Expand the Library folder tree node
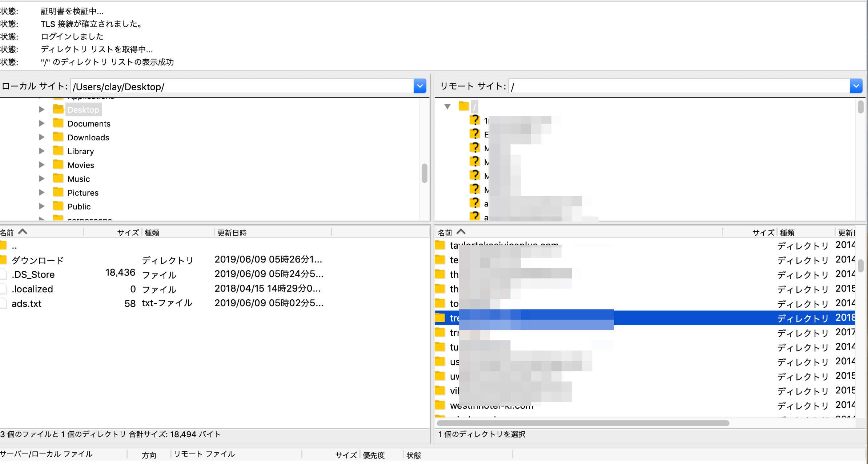This screenshot has height=464, width=868. (42, 151)
